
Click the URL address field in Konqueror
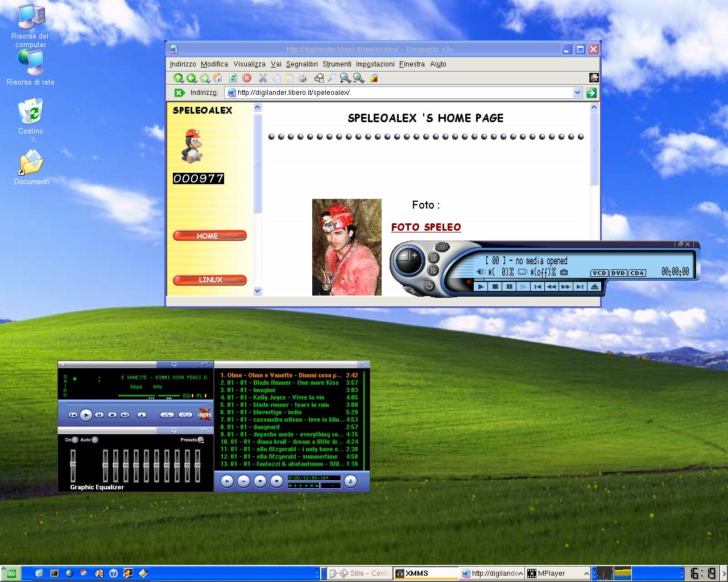[x=404, y=93]
